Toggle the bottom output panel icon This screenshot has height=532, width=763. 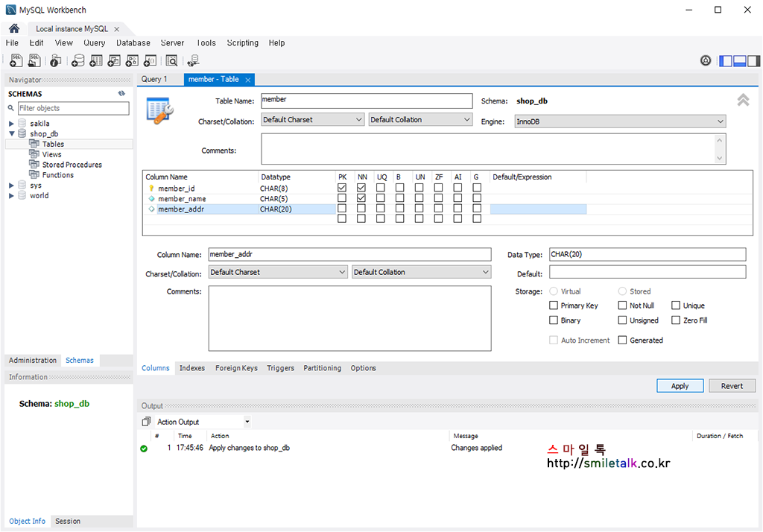tap(740, 61)
